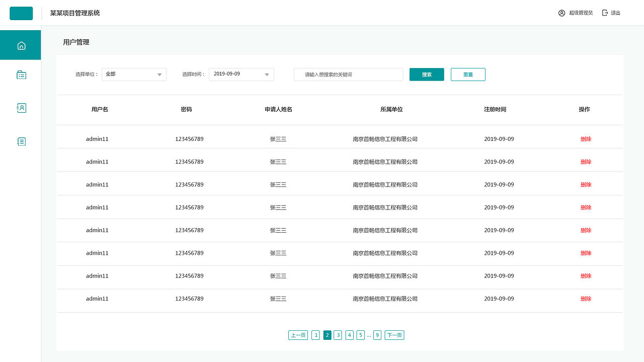644x362 pixels.
Task: Click 退出 to log out
Action: pyautogui.click(x=614, y=13)
